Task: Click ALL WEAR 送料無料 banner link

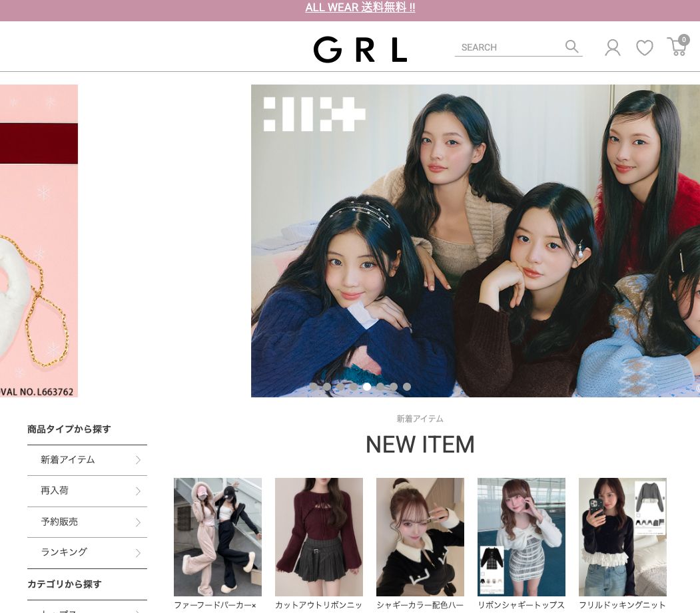Action: pos(360,7)
